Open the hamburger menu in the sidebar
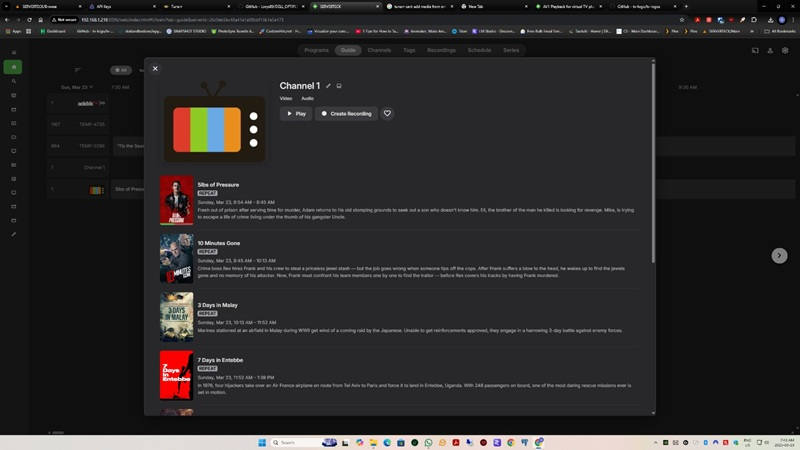 (x=14, y=53)
